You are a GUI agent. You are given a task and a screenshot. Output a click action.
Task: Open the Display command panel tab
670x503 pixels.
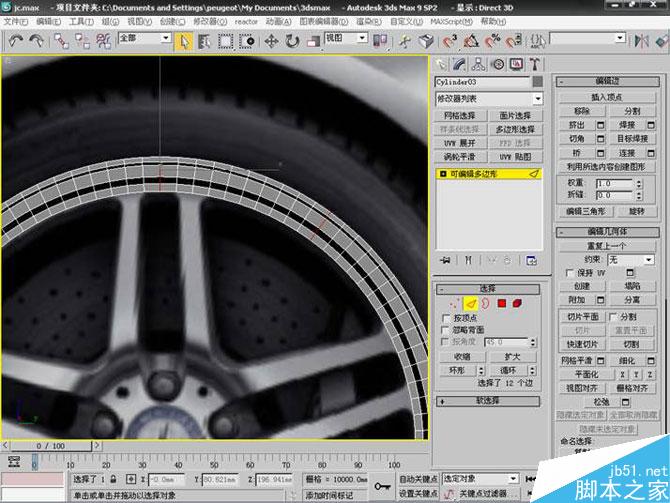[x=519, y=64]
